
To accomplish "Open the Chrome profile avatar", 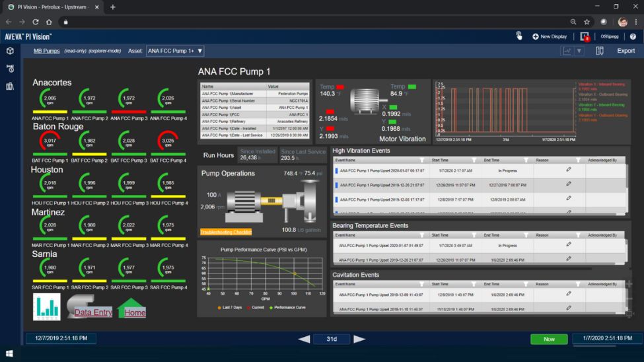I will [x=623, y=22].
